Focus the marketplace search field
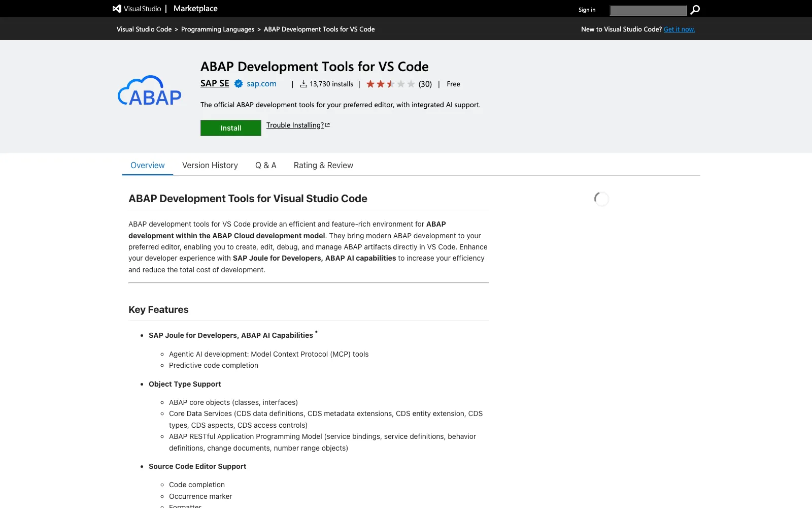This screenshot has height=508, width=812. click(x=648, y=10)
